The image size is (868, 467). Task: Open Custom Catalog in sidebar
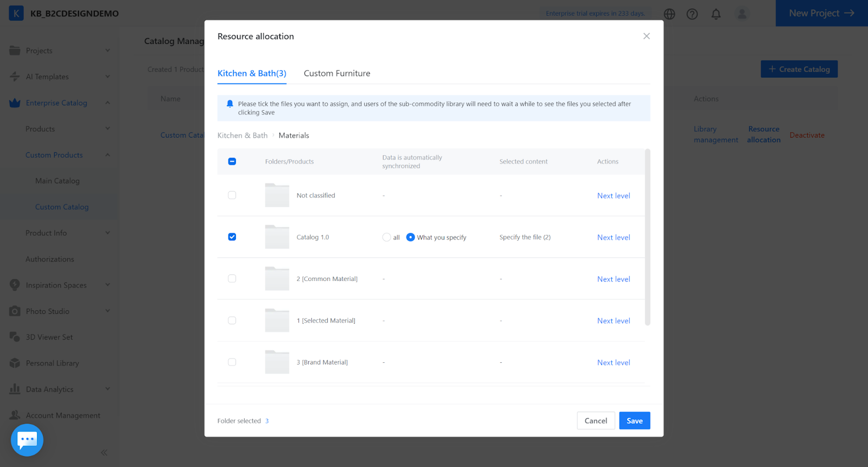coord(62,207)
